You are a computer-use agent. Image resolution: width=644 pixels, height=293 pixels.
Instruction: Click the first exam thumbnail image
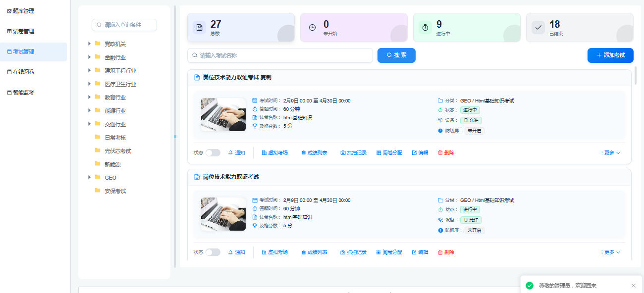click(x=223, y=114)
